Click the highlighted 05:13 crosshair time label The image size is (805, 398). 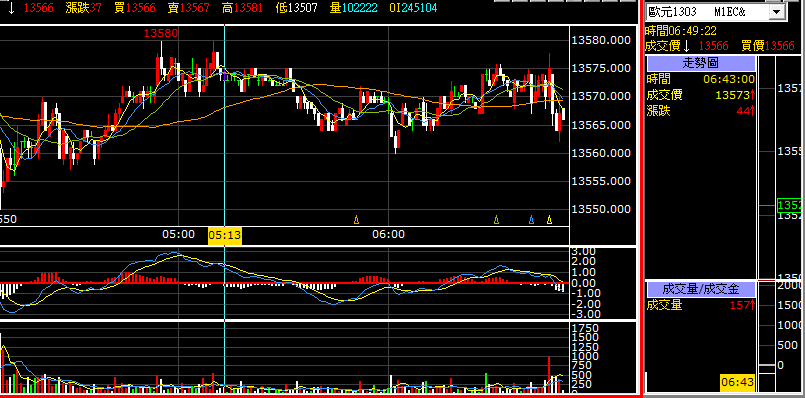[x=225, y=236]
